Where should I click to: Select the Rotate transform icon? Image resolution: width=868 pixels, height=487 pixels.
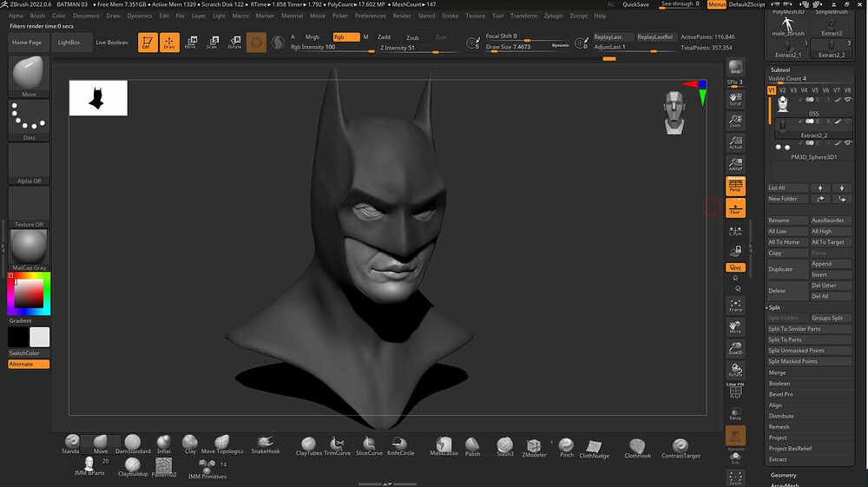click(234, 42)
